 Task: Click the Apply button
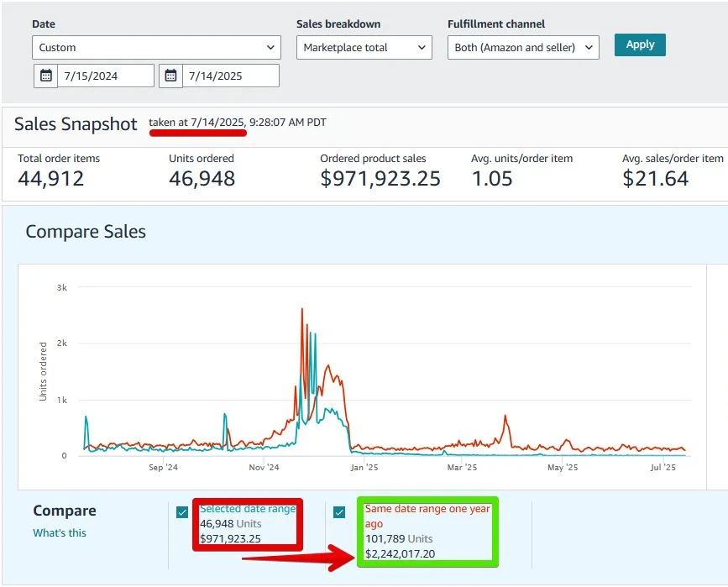point(639,45)
